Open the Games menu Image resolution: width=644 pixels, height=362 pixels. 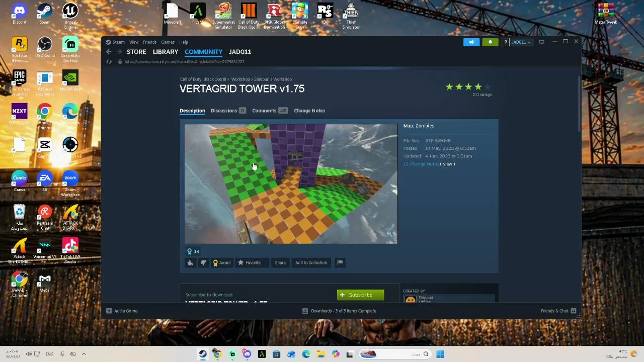(168, 42)
